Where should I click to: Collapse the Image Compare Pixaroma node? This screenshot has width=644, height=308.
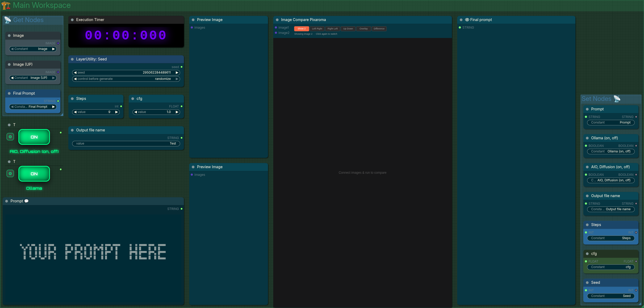click(277, 20)
